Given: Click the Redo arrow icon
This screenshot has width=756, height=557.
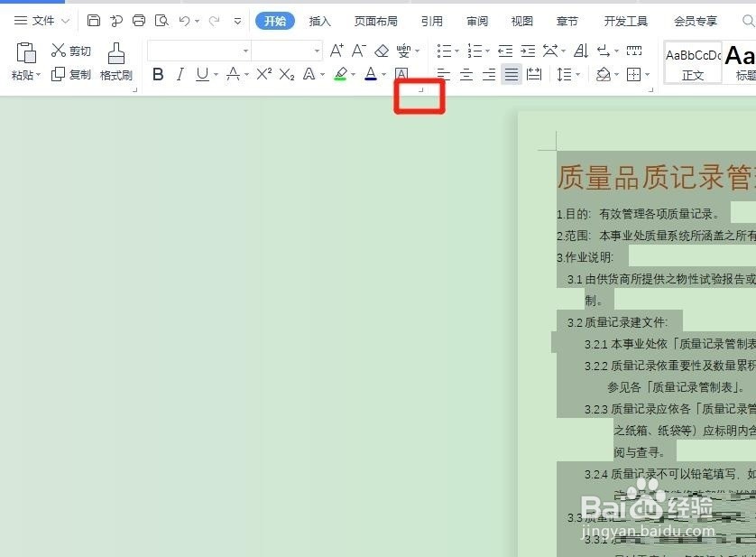Looking at the screenshot, I should coord(215,21).
